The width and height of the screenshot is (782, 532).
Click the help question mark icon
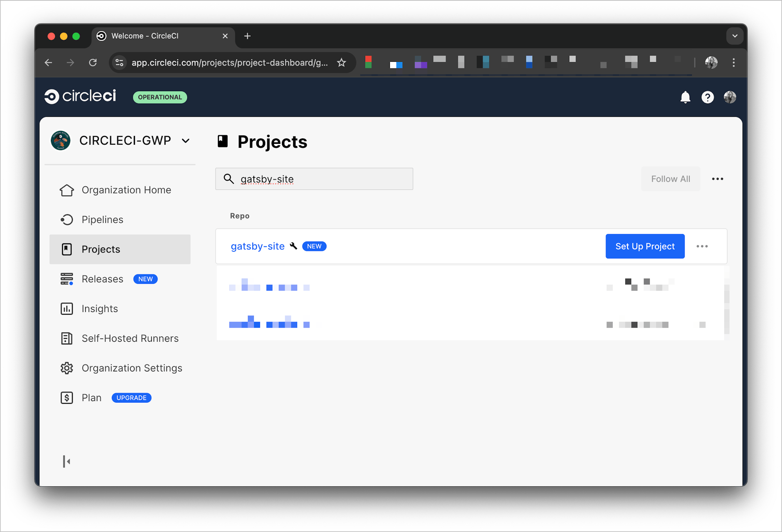(708, 97)
